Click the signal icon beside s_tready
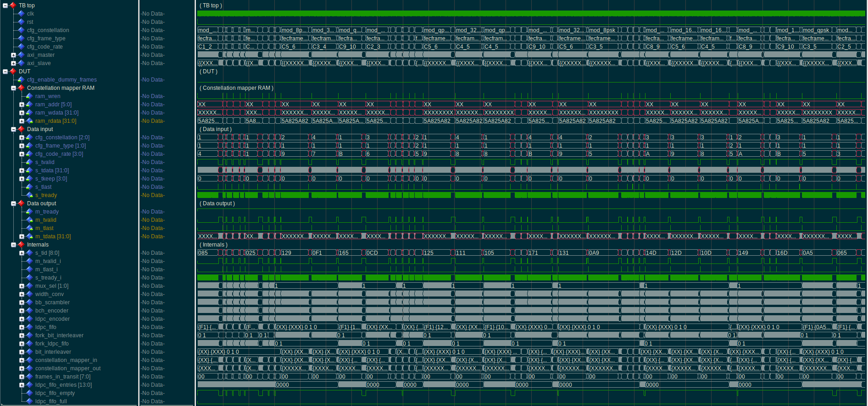Screen dimensions: 868x406 (x=29, y=195)
